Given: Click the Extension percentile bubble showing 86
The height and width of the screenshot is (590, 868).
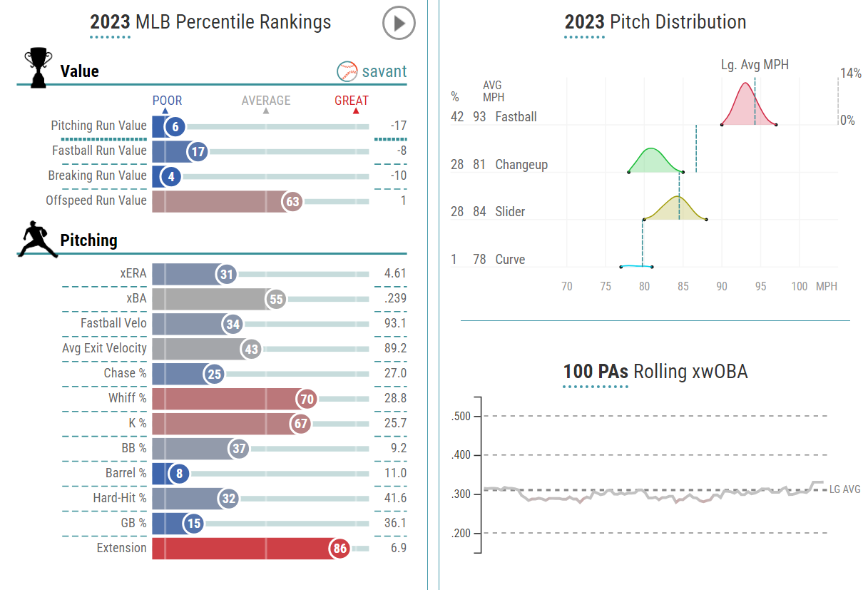Looking at the screenshot, I should coord(339,549).
